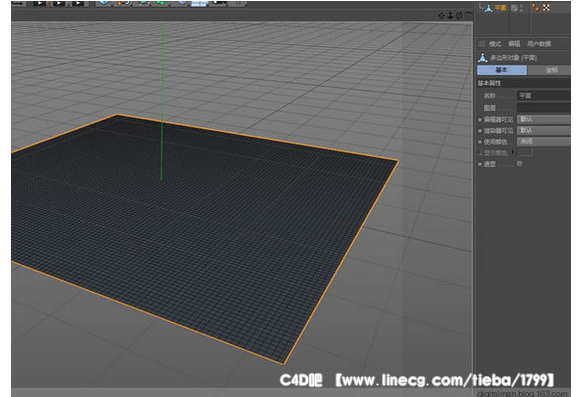This screenshot has height=397, width=580.
Task: Expand the 显示颜色 arrow
Action: coord(513,152)
